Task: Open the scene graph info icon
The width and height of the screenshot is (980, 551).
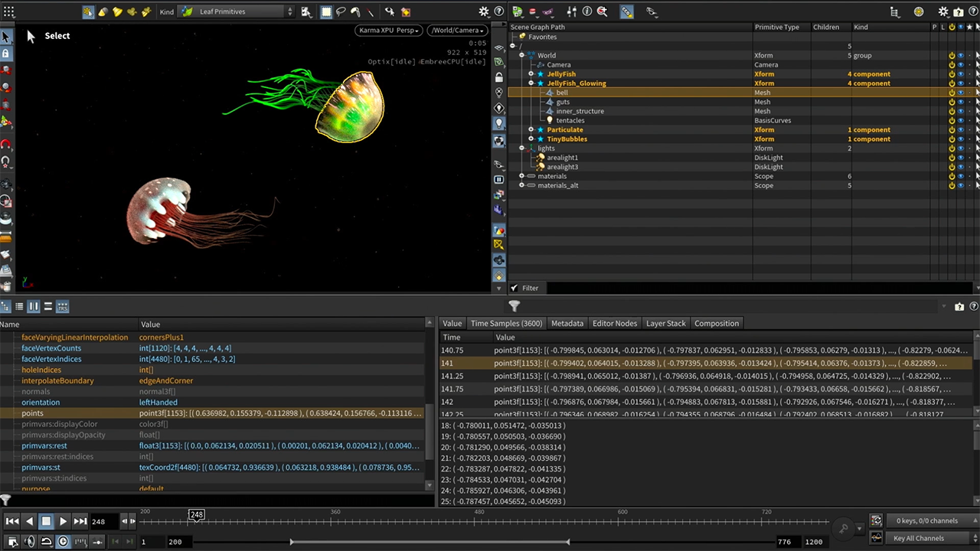Action: pyautogui.click(x=587, y=11)
